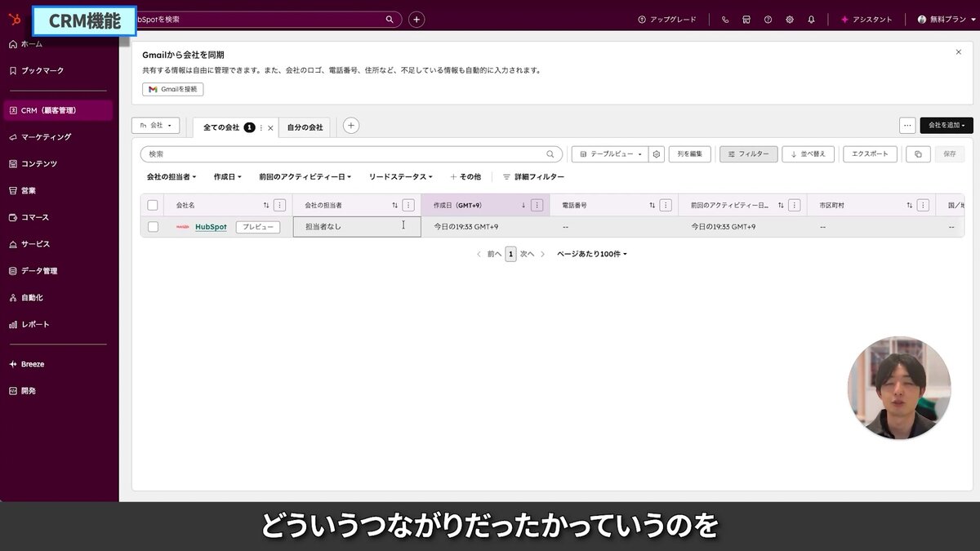980x551 pixels.
Task: Expand the 無料プラン dropdown
Action: [943, 19]
